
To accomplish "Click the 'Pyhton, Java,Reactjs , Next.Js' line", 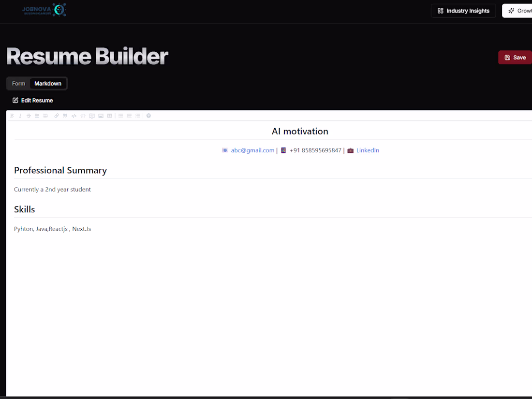I will [x=52, y=229].
